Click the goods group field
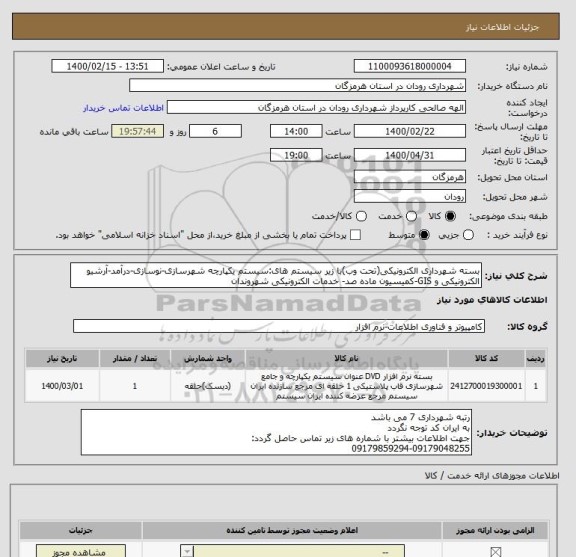 coord(279,326)
